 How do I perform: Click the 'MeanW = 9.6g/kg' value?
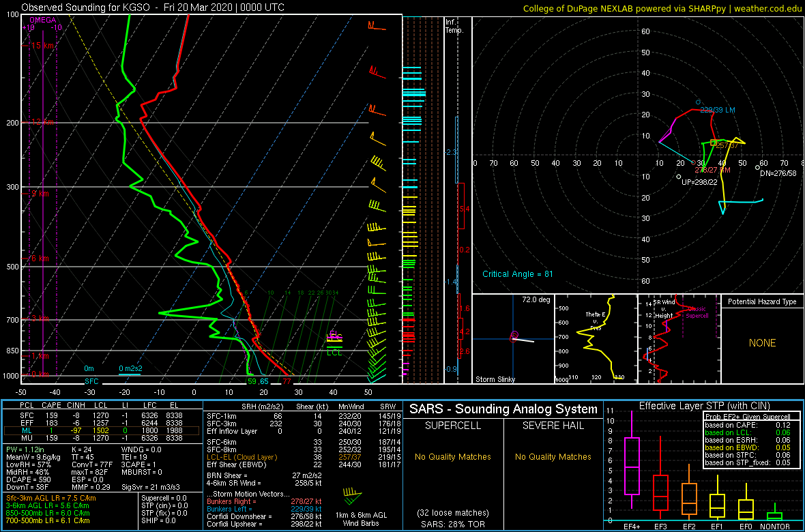tap(33, 457)
